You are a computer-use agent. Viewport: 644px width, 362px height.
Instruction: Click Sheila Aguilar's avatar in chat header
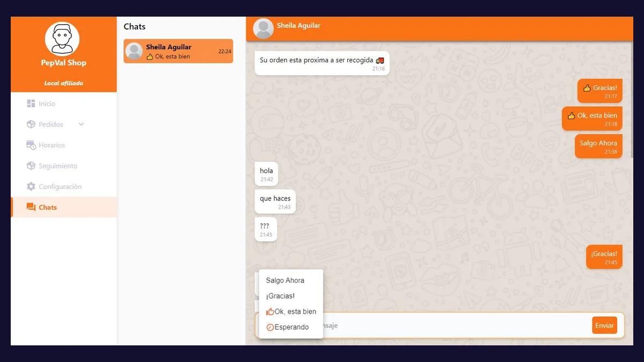264,29
